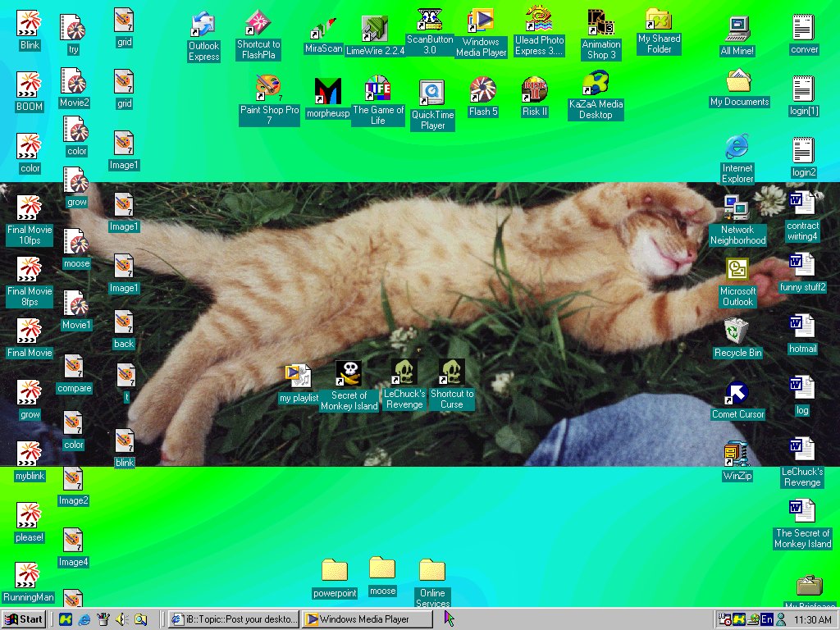Open Ulead Photo Express 3
This screenshot has width=840, height=630.
click(539, 21)
